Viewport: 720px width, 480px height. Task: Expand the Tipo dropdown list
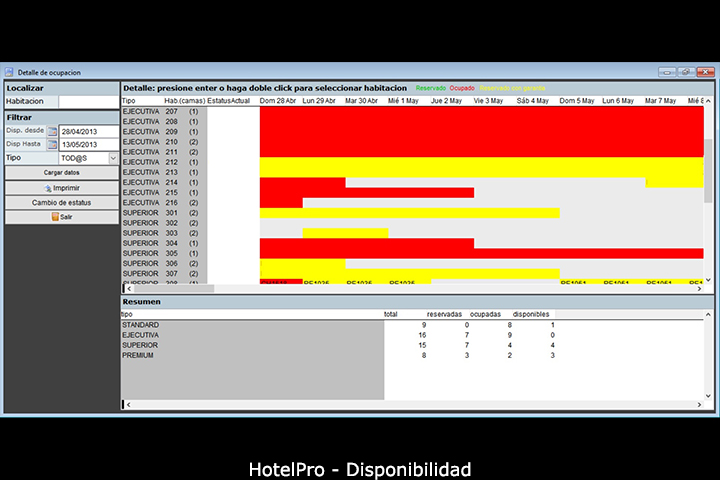pos(113,158)
